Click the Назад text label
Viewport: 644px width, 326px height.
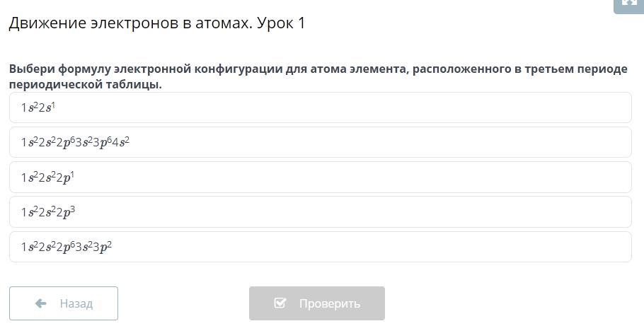point(76,303)
